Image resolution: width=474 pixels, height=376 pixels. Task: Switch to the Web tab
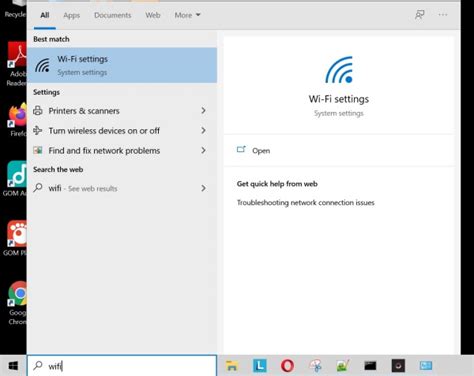coord(153,15)
